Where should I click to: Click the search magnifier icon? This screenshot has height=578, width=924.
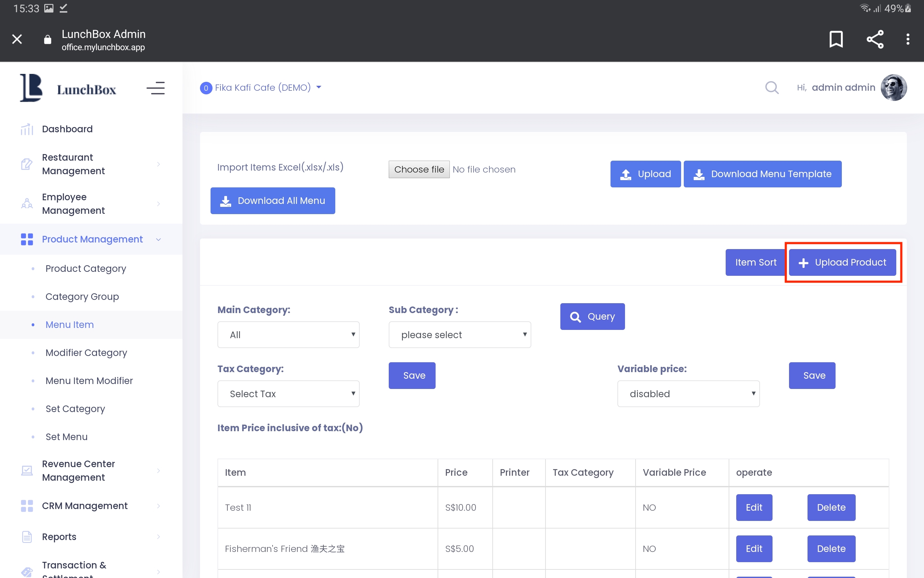tap(772, 87)
